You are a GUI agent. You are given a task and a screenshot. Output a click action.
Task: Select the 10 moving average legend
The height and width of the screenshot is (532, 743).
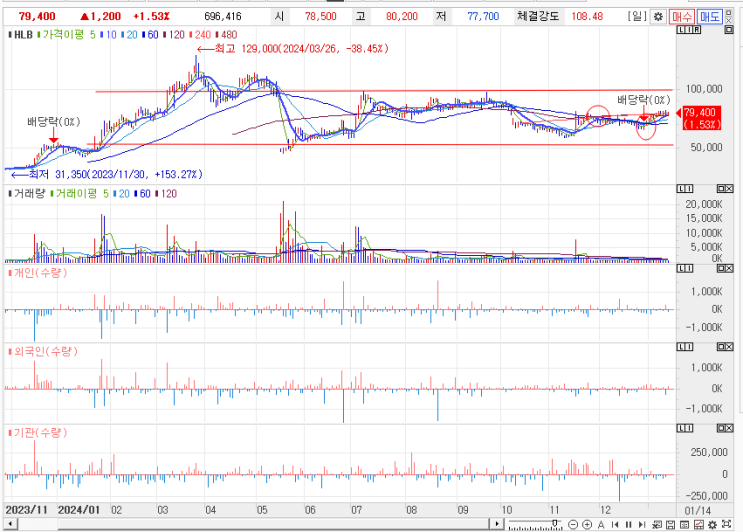pyautogui.click(x=111, y=35)
